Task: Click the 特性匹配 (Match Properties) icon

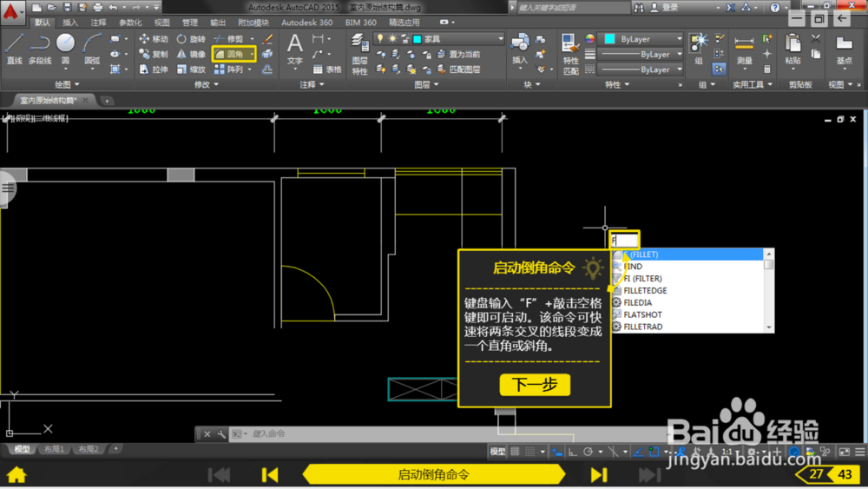Action: coord(570,54)
